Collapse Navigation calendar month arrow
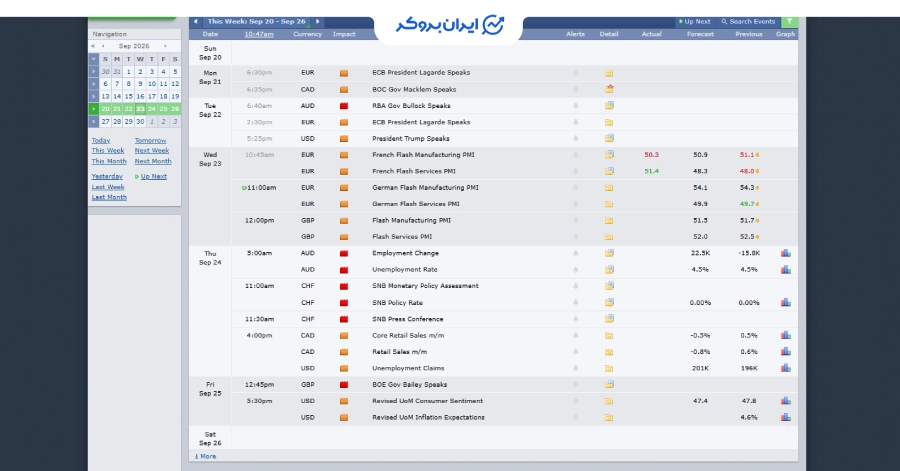This screenshot has width=900, height=471. (x=94, y=59)
